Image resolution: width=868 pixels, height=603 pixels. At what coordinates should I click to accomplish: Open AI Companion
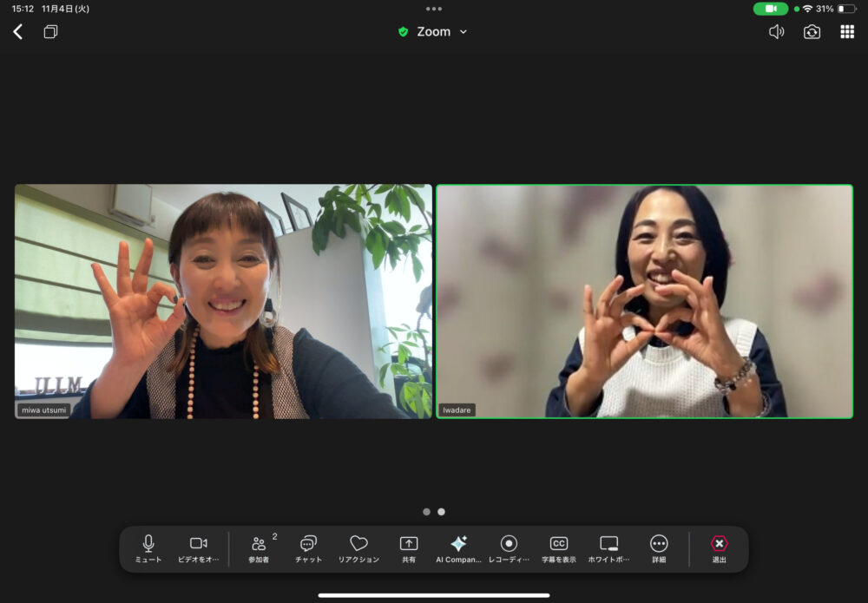click(458, 548)
